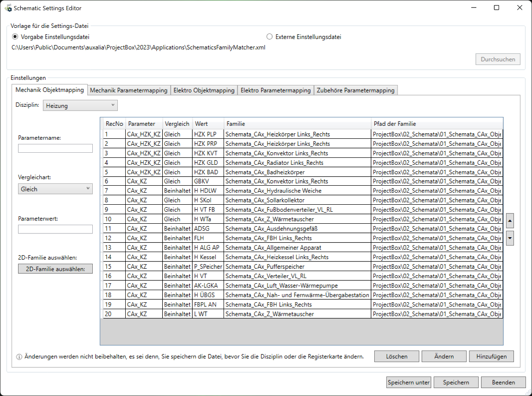Image resolution: width=532 pixels, height=396 pixels.
Task: Open the Elektro Objektmapping tab
Action: pyautogui.click(x=204, y=91)
